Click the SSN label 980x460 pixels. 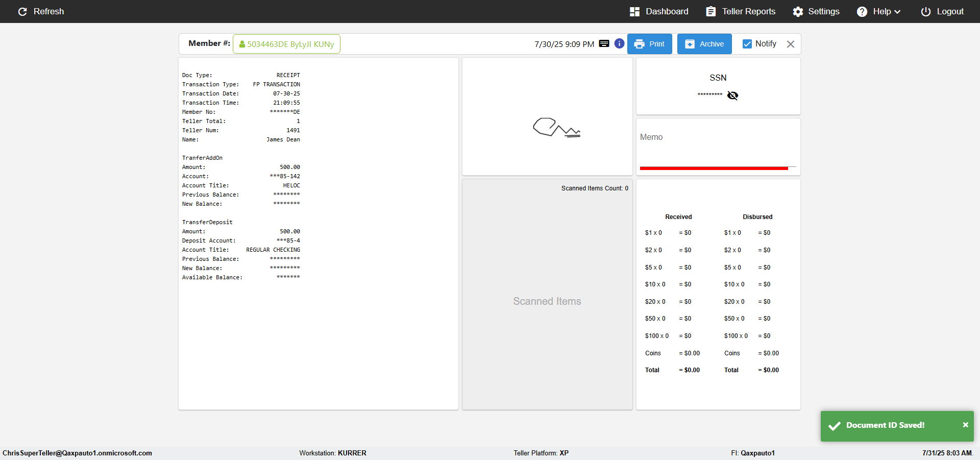tap(718, 78)
